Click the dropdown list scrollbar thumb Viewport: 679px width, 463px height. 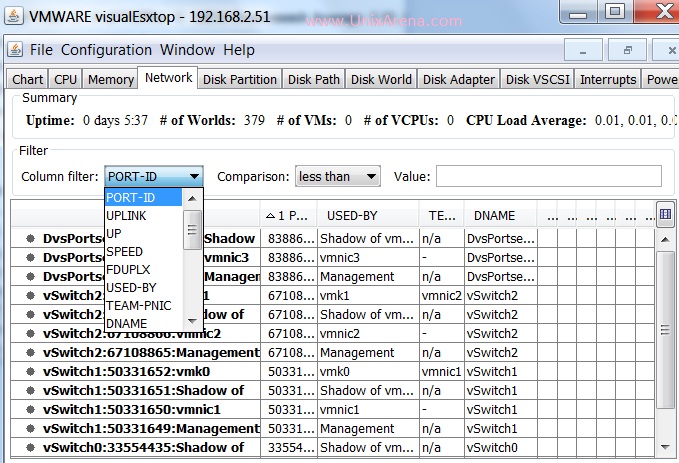tap(192, 230)
